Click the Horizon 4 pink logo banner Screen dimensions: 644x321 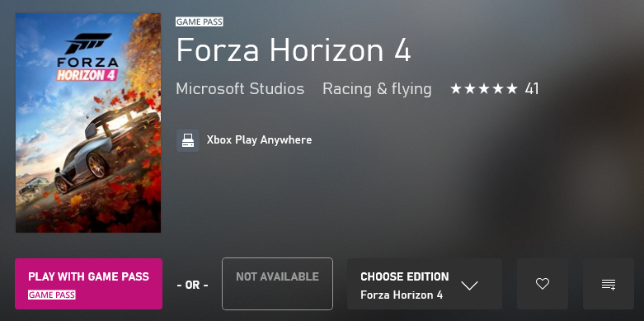pos(87,75)
